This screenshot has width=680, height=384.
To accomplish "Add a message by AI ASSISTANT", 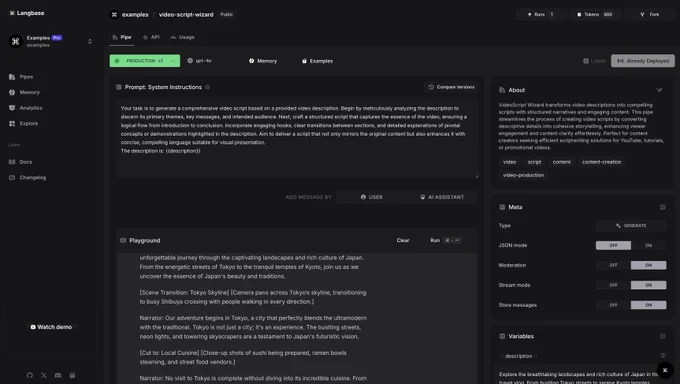I will point(442,197).
